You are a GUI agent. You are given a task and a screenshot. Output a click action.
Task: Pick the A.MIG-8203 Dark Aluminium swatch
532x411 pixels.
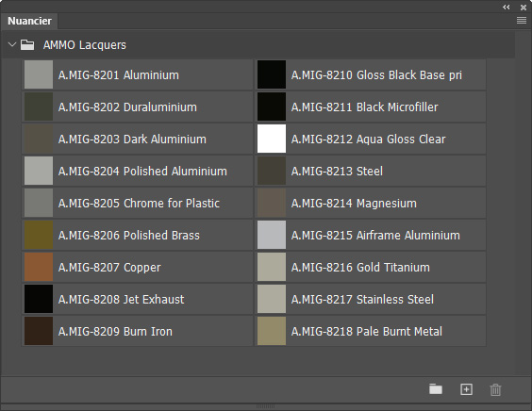click(x=39, y=139)
